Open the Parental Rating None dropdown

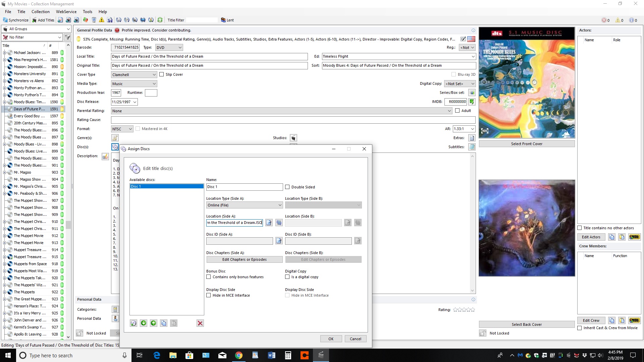(x=282, y=111)
